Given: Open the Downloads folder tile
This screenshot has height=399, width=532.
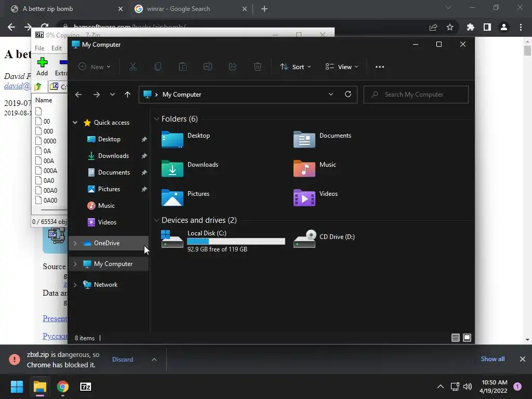Looking at the screenshot, I should click(190, 168).
